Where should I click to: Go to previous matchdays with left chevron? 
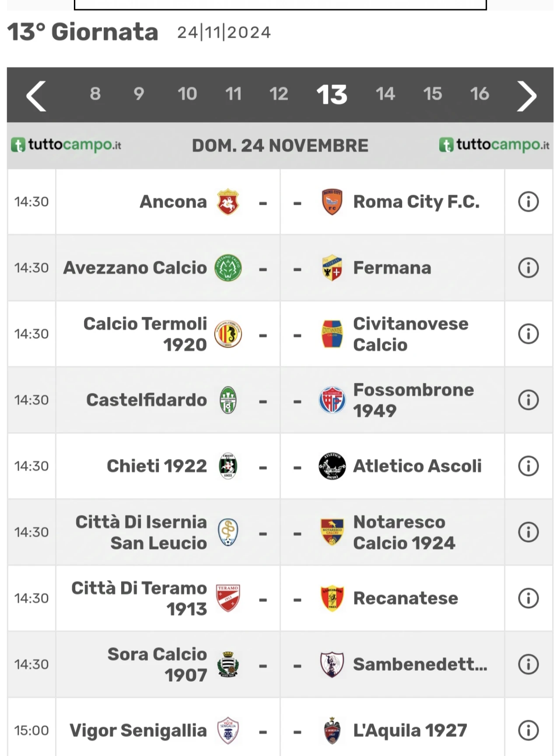[36, 96]
